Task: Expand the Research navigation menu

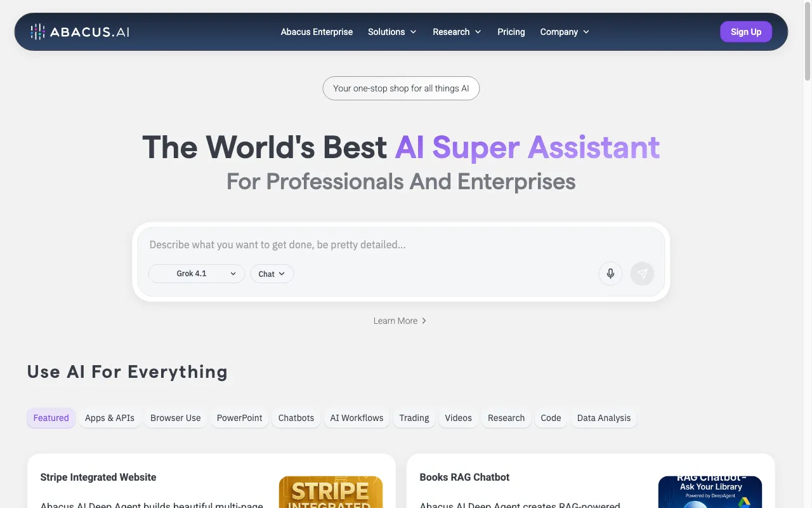Action: [457, 32]
